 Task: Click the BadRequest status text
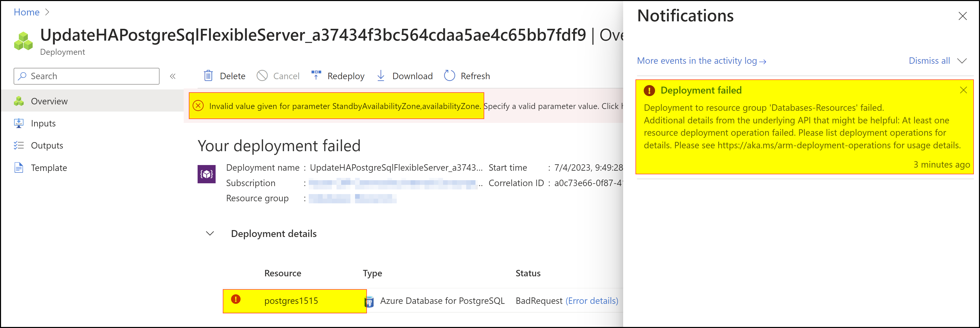click(x=539, y=301)
